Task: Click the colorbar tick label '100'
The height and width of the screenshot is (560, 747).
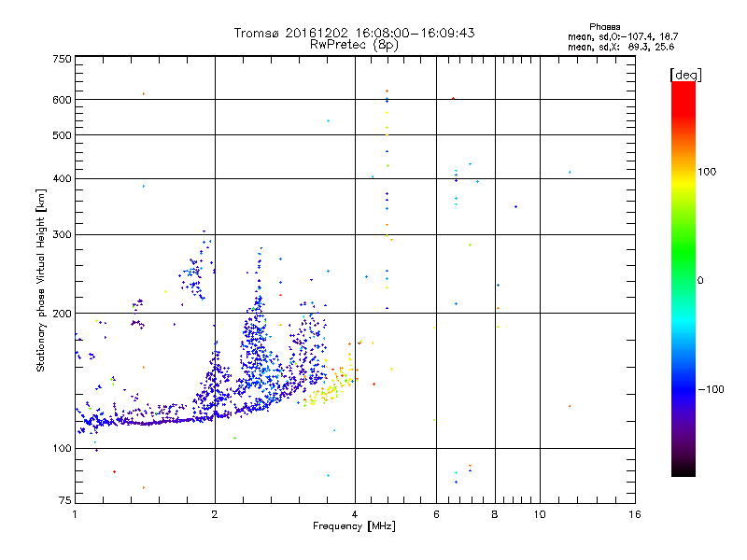Action: pos(707,172)
